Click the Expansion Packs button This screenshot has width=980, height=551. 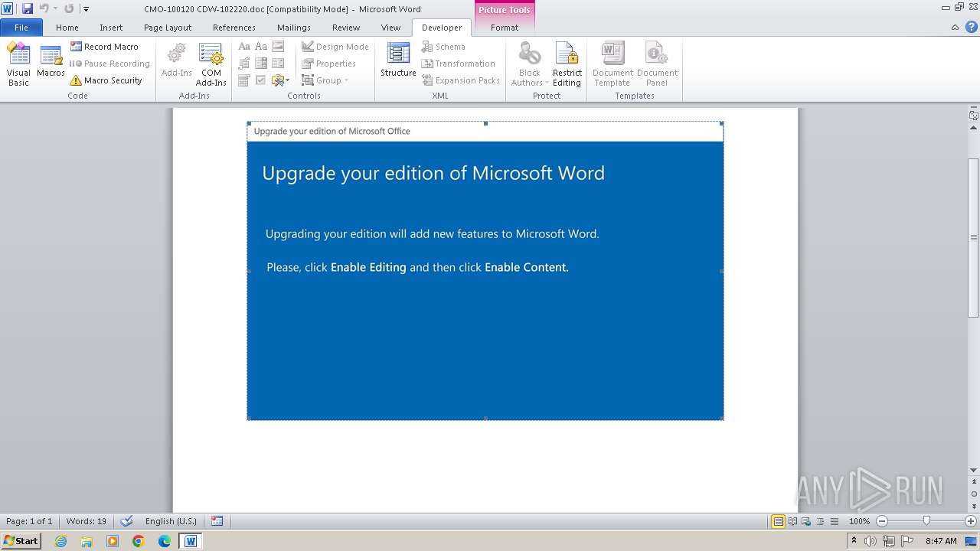[x=460, y=80]
